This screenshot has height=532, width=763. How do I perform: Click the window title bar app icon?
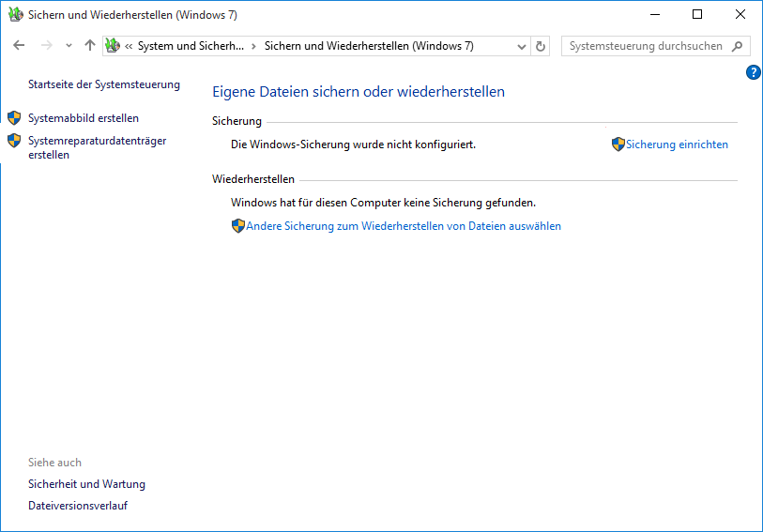16,15
